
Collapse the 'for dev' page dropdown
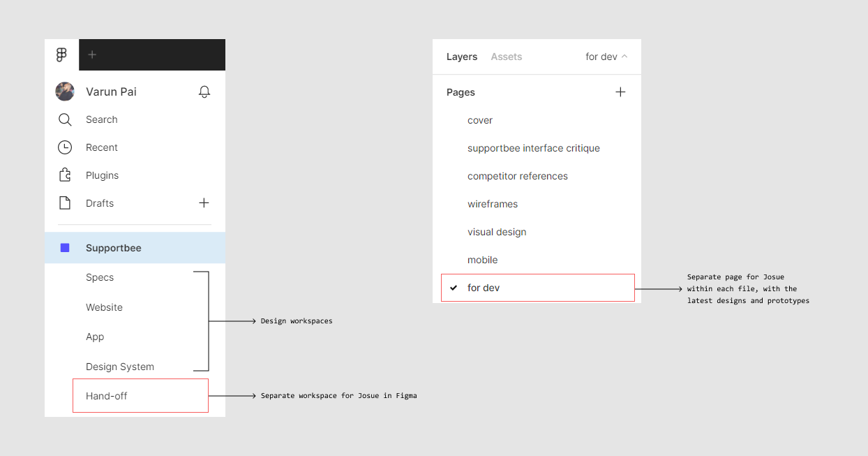606,57
